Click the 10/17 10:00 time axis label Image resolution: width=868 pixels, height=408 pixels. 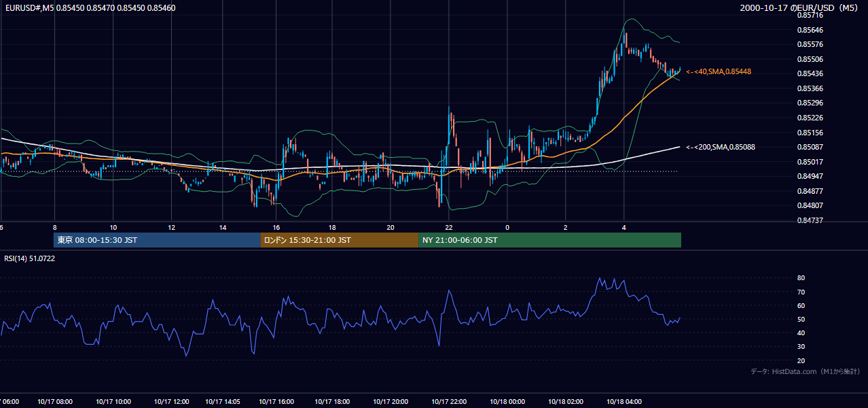coord(113,401)
